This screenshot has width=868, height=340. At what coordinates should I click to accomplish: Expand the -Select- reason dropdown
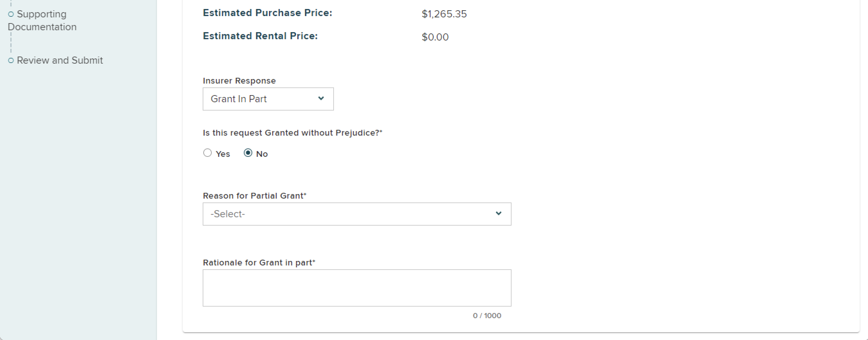[x=356, y=214]
